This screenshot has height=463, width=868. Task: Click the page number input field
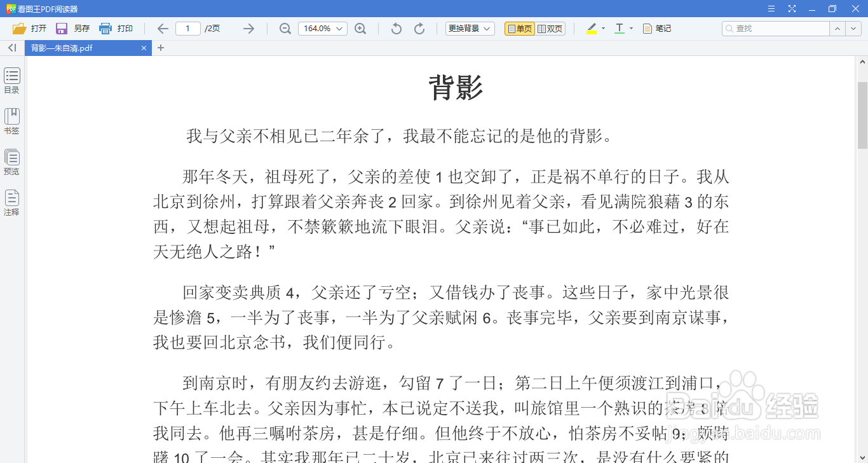point(188,29)
